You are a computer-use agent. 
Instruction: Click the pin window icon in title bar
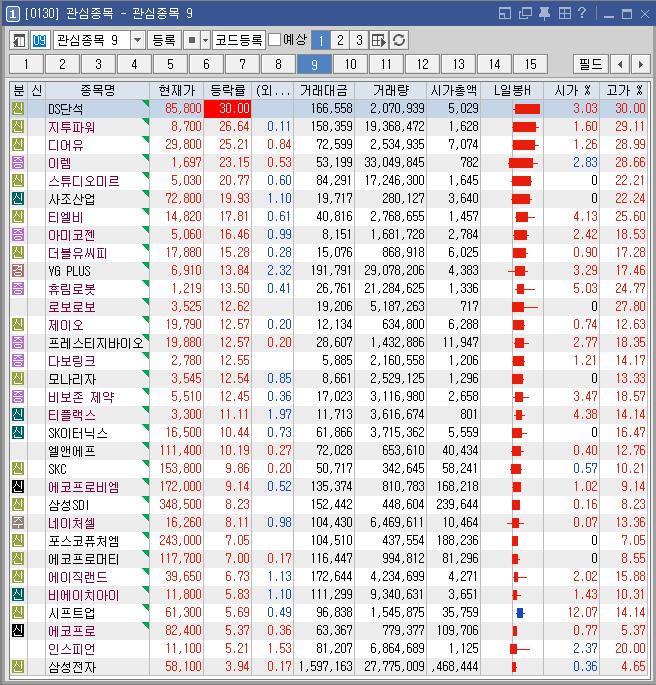click(544, 14)
